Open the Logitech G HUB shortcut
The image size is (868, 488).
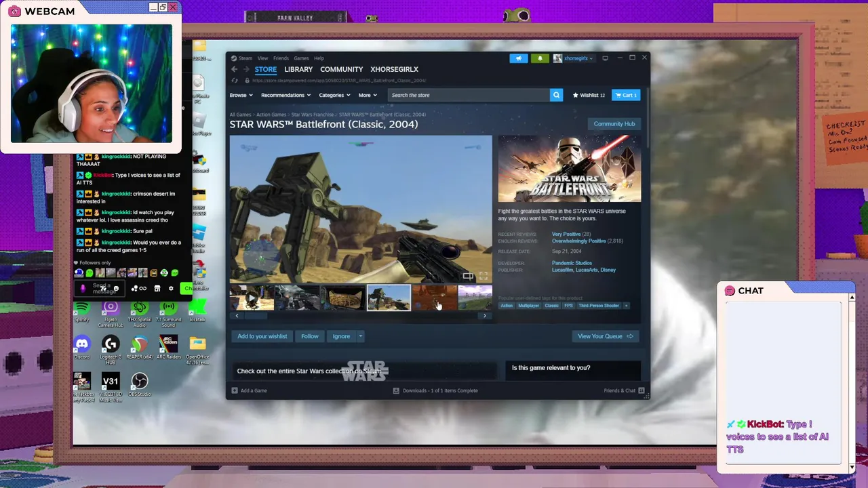click(x=111, y=350)
